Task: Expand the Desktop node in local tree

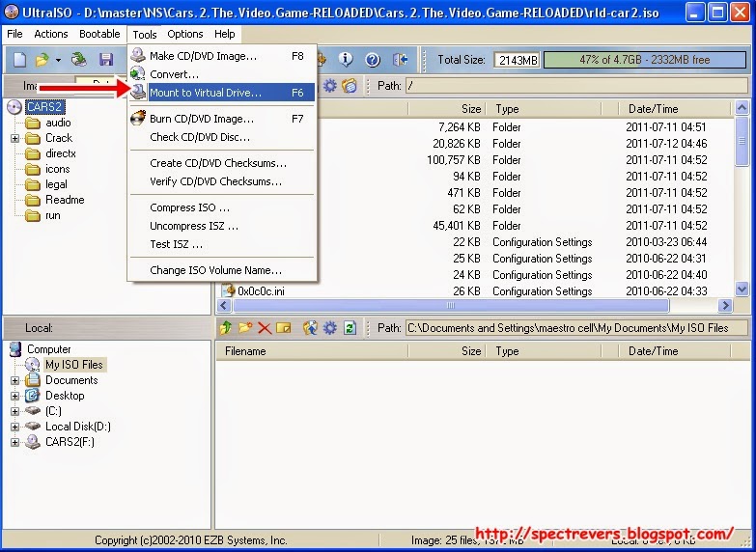Action: coord(14,396)
